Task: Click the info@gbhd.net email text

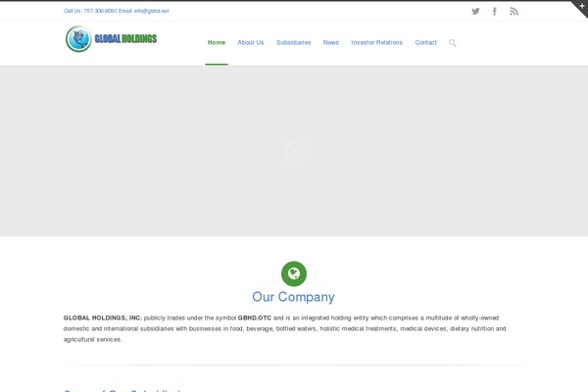Action: (x=152, y=11)
